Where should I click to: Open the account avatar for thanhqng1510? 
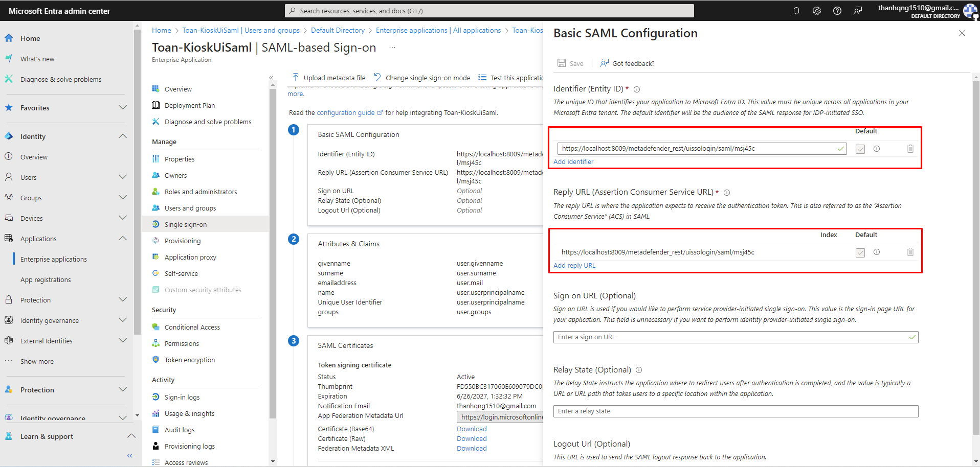click(970, 11)
